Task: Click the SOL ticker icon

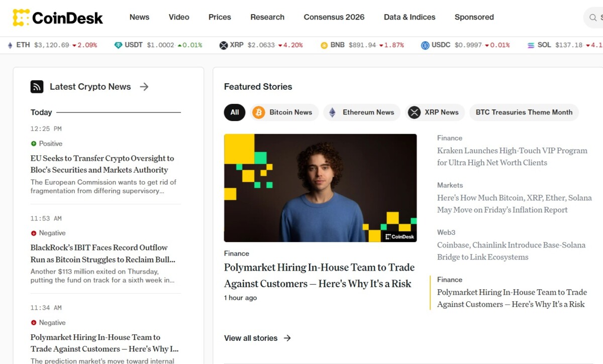Action: [x=531, y=45]
